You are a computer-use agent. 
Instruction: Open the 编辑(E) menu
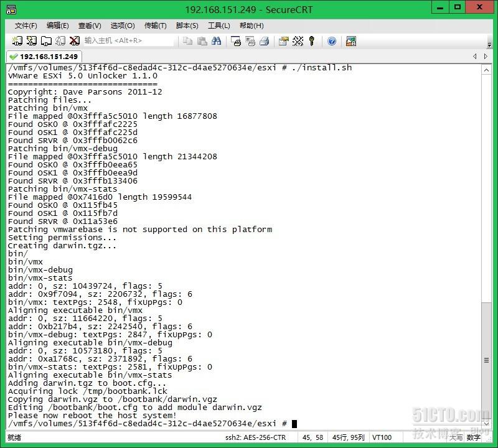coord(57,26)
